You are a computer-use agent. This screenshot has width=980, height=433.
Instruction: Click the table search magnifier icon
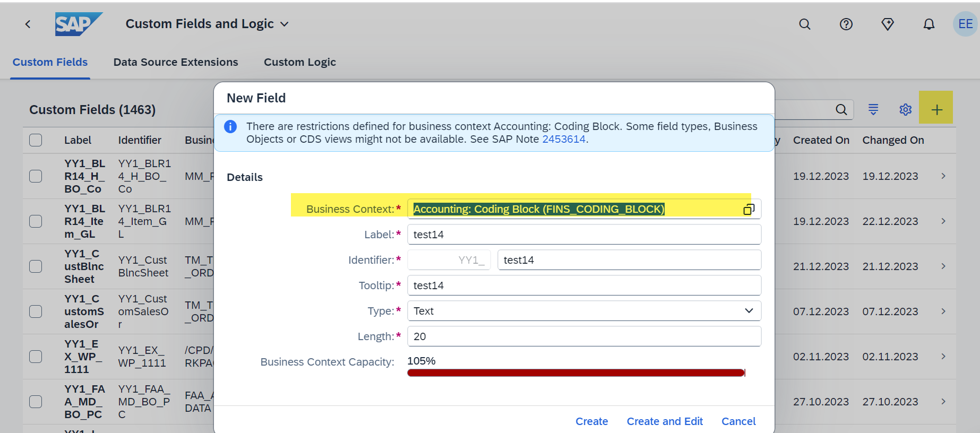(x=841, y=110)
